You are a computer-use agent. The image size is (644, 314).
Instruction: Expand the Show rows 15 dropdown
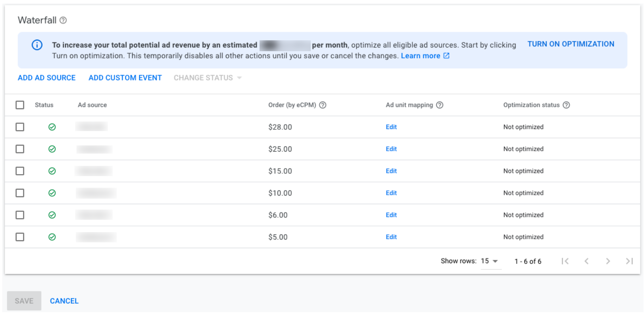tap(490, 261)
